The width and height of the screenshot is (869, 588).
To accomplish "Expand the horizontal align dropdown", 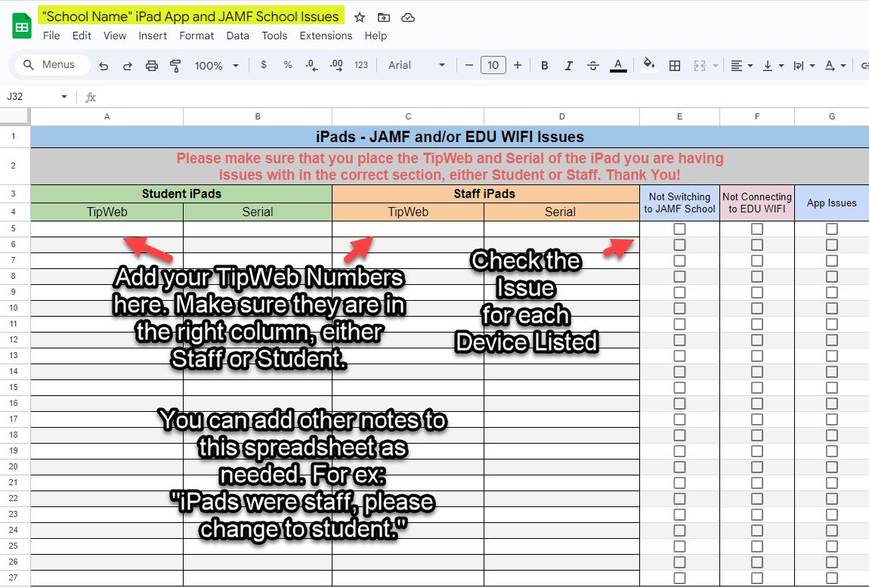I will point(742,66).
